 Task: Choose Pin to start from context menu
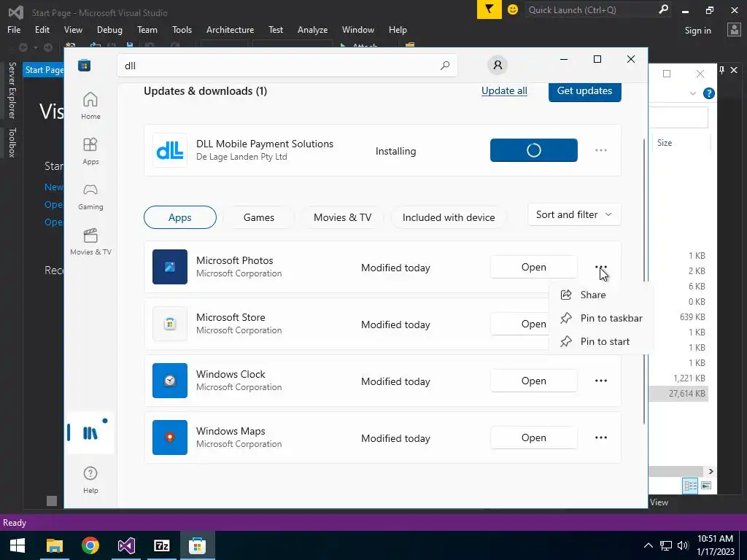click(x=601, y=341)
